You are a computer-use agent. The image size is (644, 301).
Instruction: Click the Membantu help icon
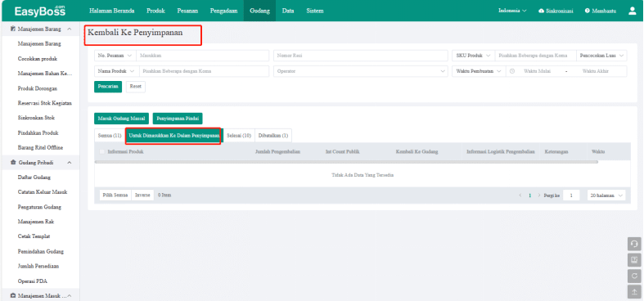pyautogui.click(x=588, y=11)
